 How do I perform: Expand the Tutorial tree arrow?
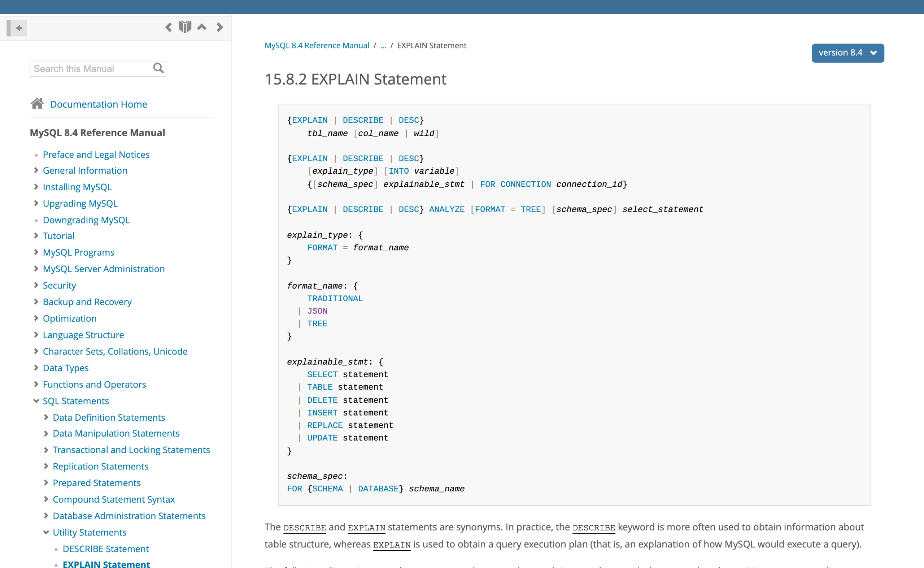(36, 235)
